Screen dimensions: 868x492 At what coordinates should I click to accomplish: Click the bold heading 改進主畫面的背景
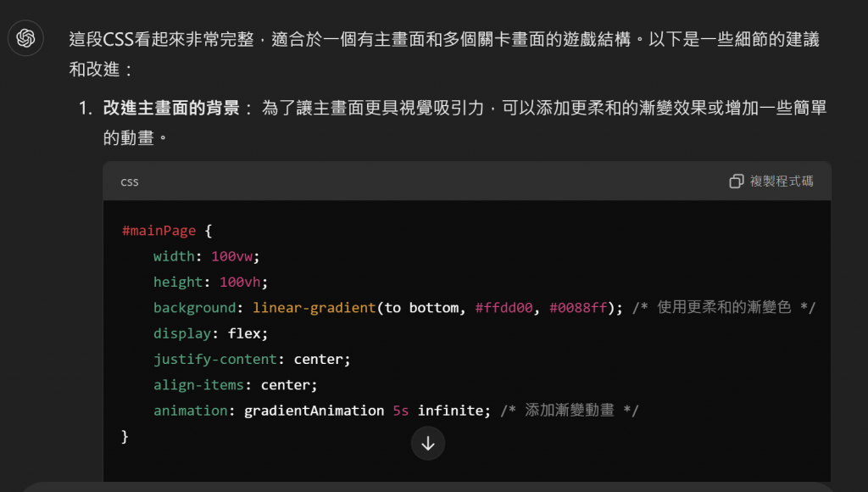[x=171, y=108]
